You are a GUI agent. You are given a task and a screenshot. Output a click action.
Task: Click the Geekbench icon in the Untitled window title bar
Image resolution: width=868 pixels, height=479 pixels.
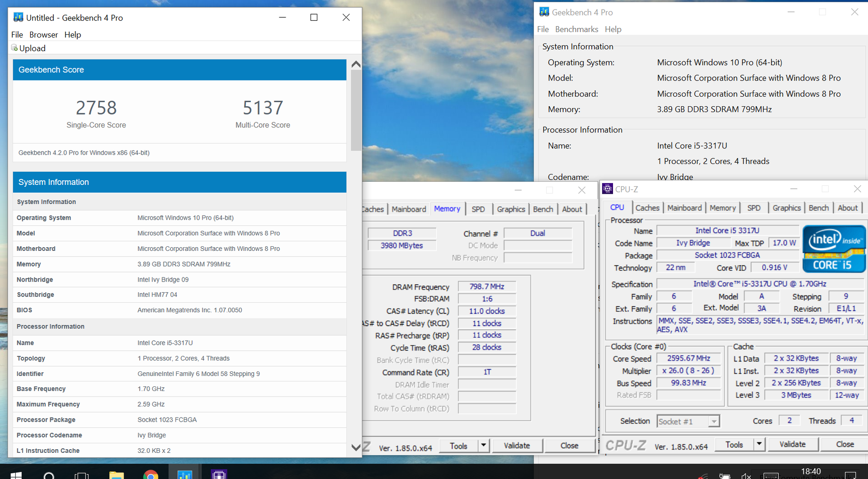(x=18, y=18)
